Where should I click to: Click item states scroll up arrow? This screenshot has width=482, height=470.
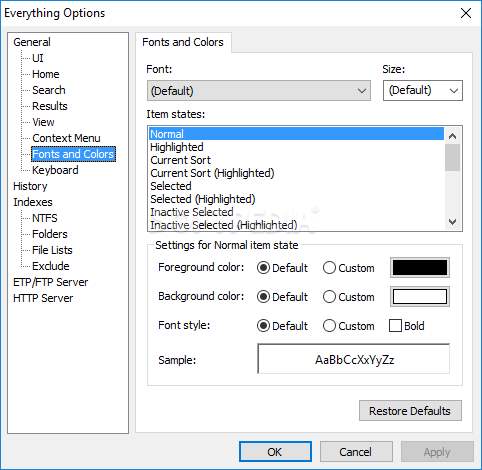(453, 136)
